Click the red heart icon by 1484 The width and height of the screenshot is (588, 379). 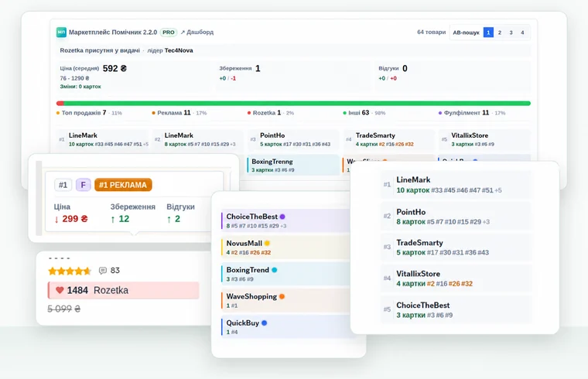60,290
